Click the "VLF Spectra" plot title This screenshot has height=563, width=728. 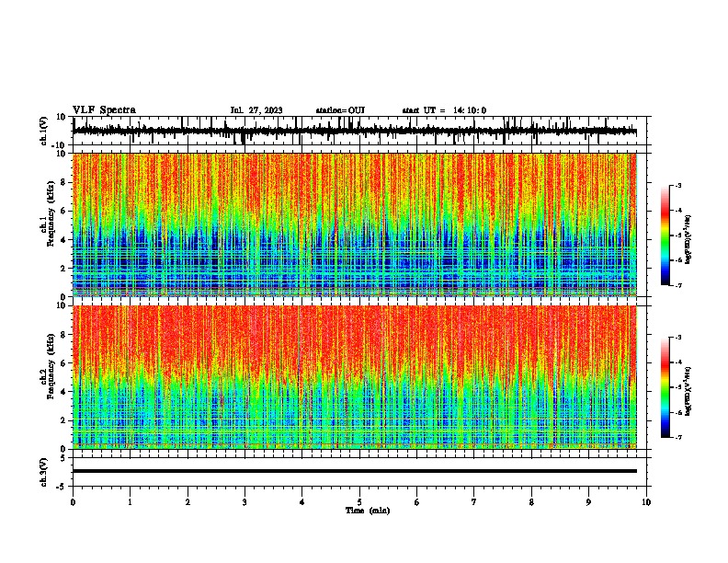(104, 110)
